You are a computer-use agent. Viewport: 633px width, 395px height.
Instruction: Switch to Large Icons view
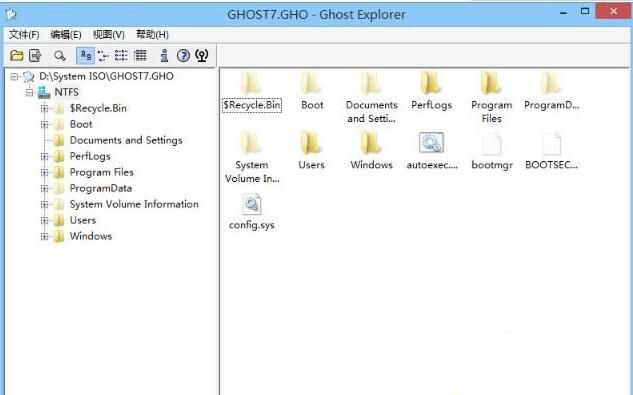86,55
